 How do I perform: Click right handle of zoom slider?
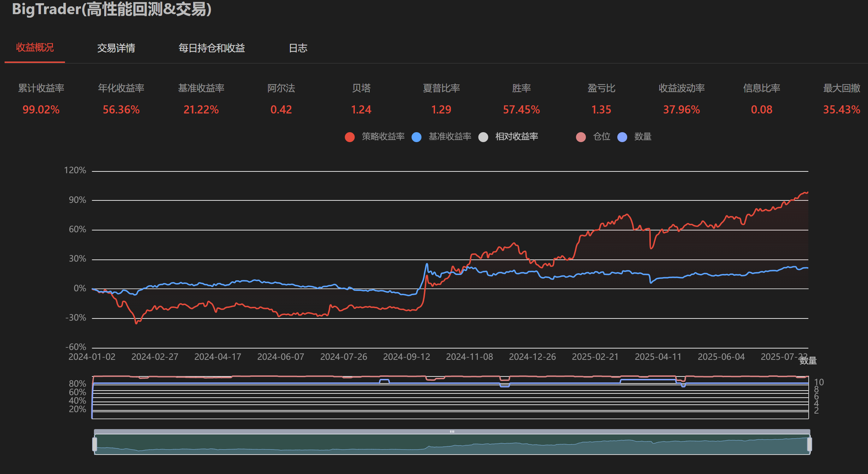(x=809, y=444)
